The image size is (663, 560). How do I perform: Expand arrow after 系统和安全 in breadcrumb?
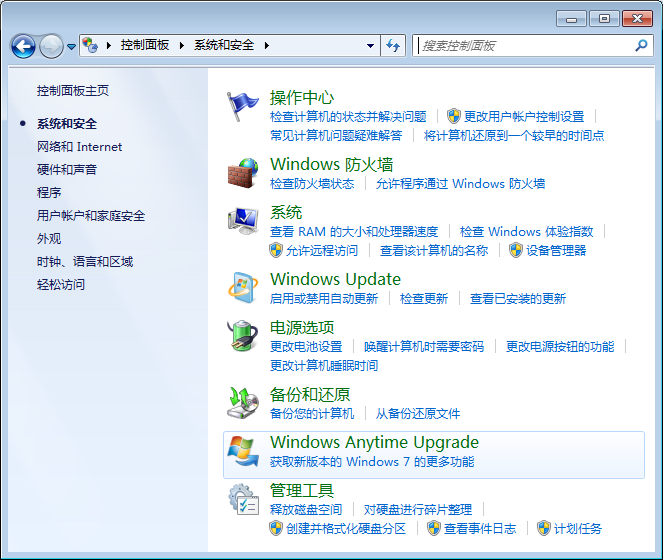[266, 45]
